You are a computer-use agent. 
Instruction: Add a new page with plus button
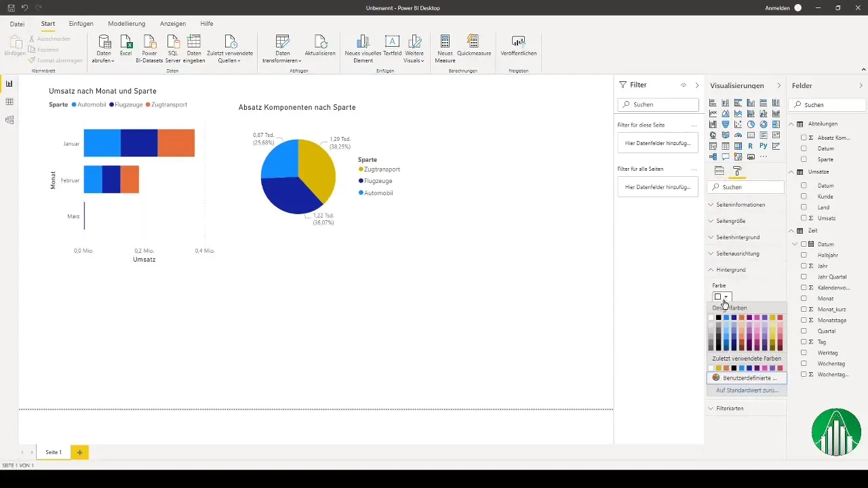click(x=79, y=452)
